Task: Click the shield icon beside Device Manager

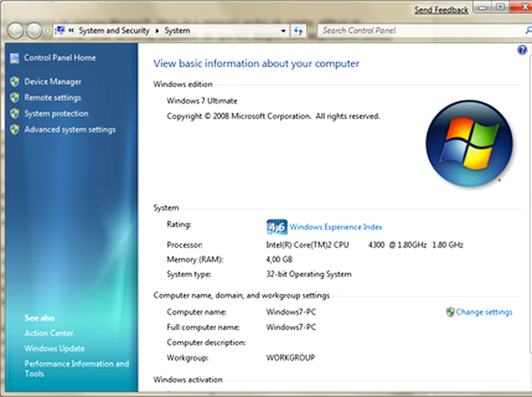Action: pyautogui.click(x=14, y=82)
